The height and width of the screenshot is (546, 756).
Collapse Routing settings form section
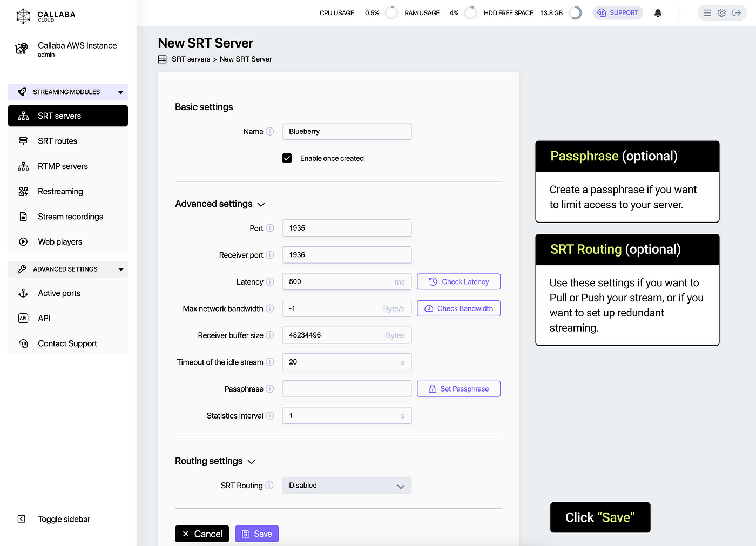point(251,462)
